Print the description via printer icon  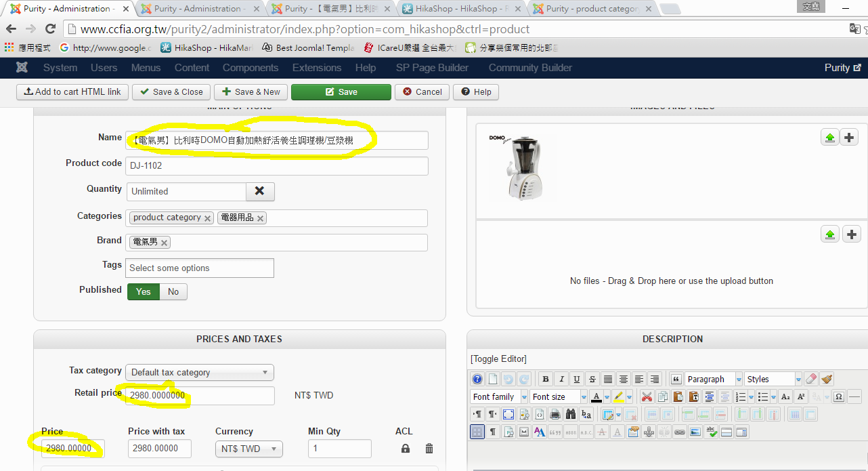coord(555,414)
